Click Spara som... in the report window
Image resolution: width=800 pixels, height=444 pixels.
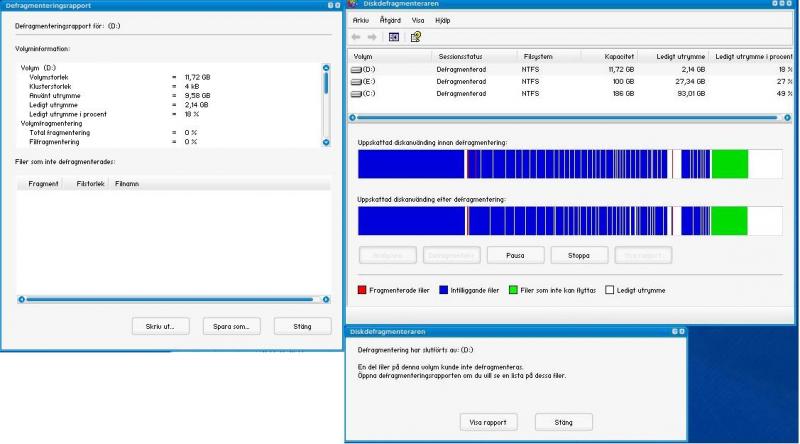coord(231,326)
